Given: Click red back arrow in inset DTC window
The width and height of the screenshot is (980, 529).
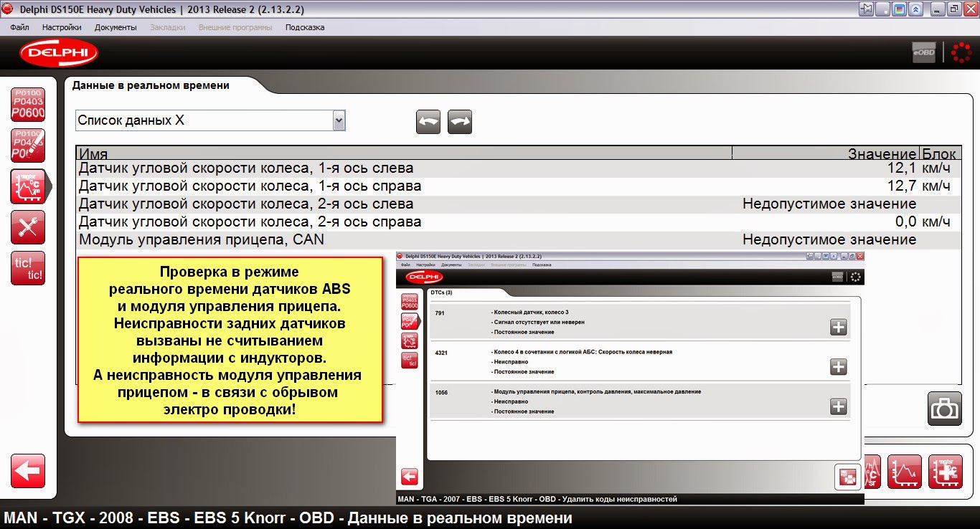Looking at the screenshot, I should pos(409,477).
